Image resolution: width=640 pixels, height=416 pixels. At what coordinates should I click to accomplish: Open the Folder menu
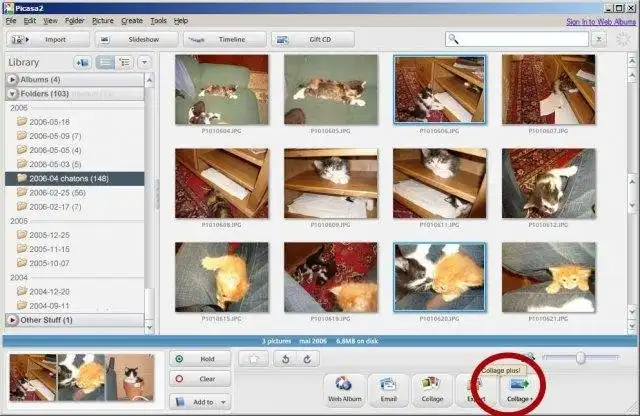click(x=75, y=21)
